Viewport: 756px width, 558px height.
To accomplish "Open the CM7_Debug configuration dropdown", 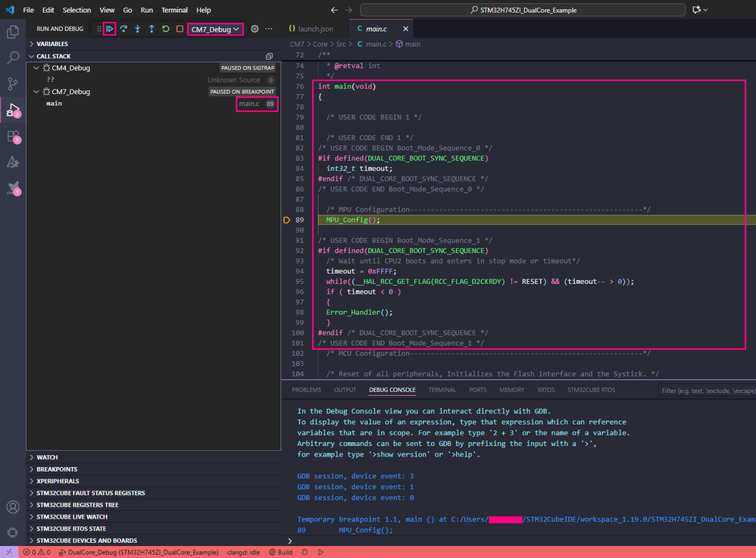I will coord(215,29).
